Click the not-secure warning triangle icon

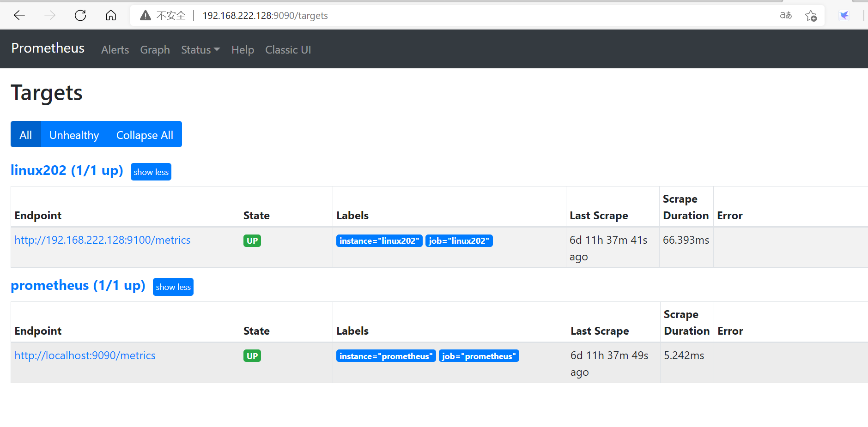pyautogui.click(x=146, y=16)
